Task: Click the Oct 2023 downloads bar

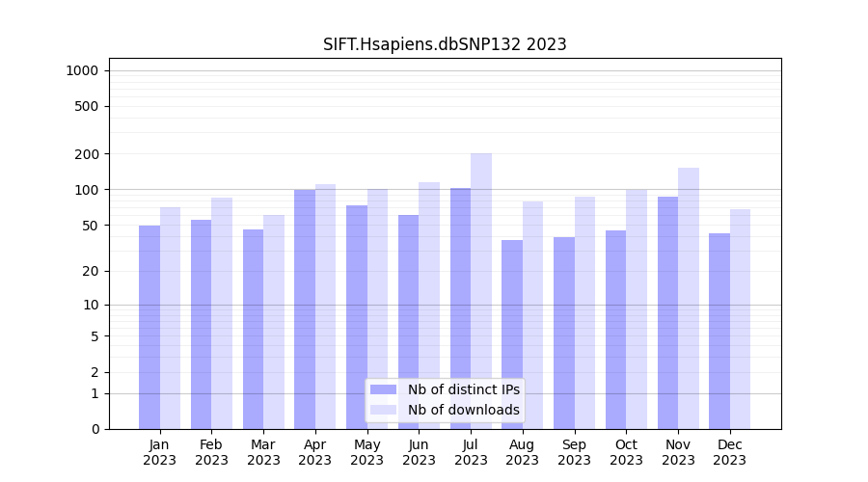Action: click(637, 308)
